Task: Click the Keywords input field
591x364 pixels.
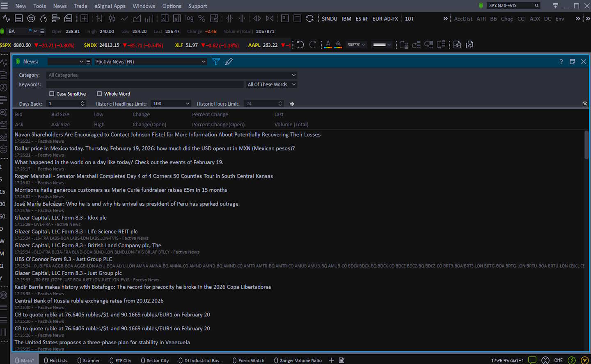Action: (x=145, y=84)
